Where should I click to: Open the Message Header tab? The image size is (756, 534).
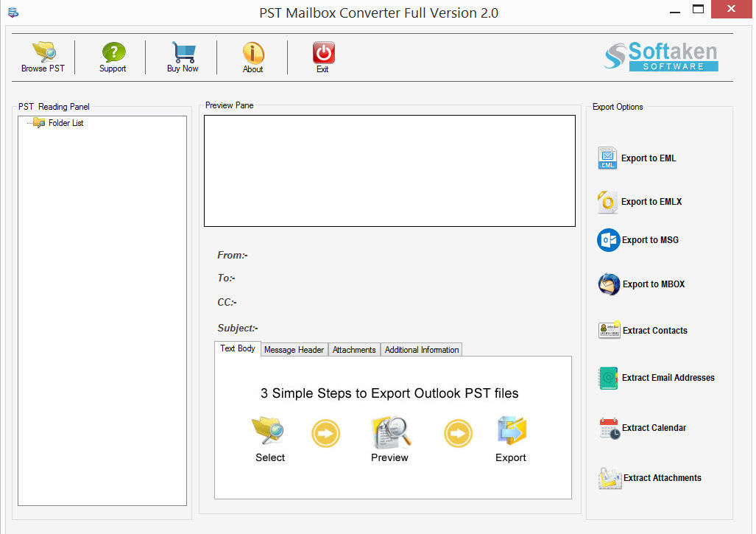pos(294,350)
